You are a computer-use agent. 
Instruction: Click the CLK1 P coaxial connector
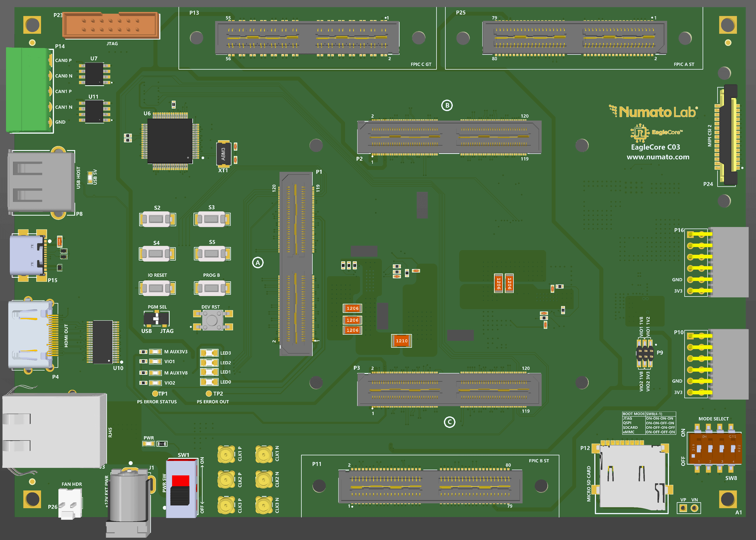(226, 454)
